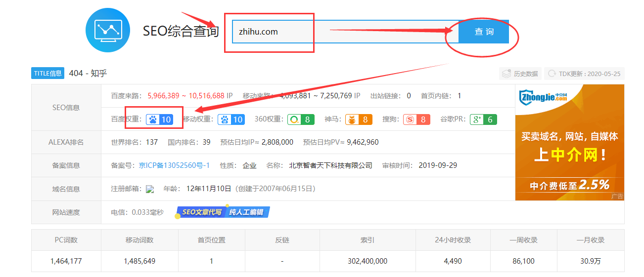The width and height of the screenshot is (644, 277).
Task: Click the 备案信息 row label
Action: click(66, 165)
